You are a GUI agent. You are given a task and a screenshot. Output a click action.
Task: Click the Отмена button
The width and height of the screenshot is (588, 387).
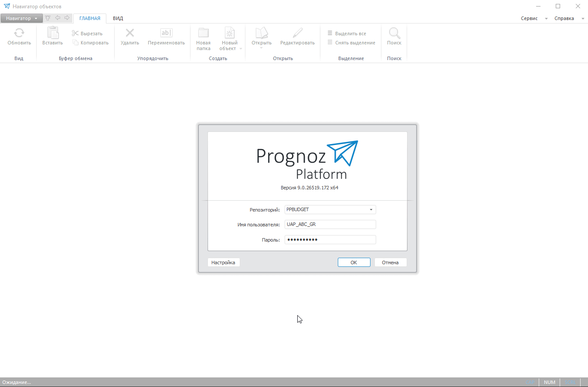(x=391, y=262)
